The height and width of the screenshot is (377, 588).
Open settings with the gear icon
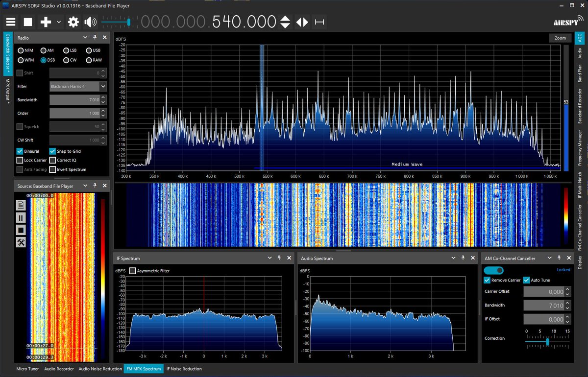coord(73,22)
